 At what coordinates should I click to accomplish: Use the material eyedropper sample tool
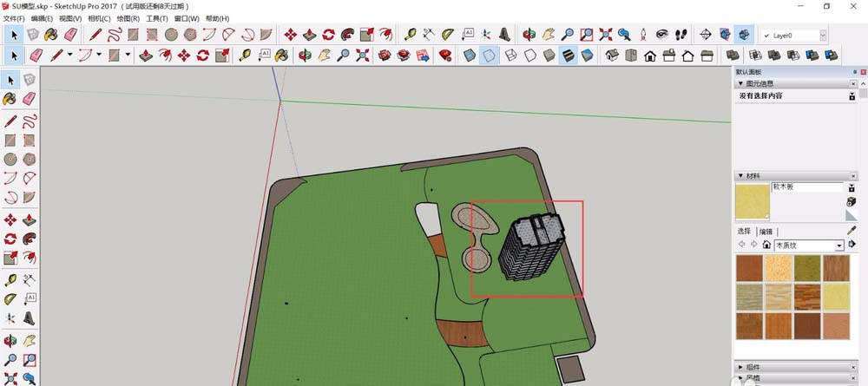coord(851,231)
